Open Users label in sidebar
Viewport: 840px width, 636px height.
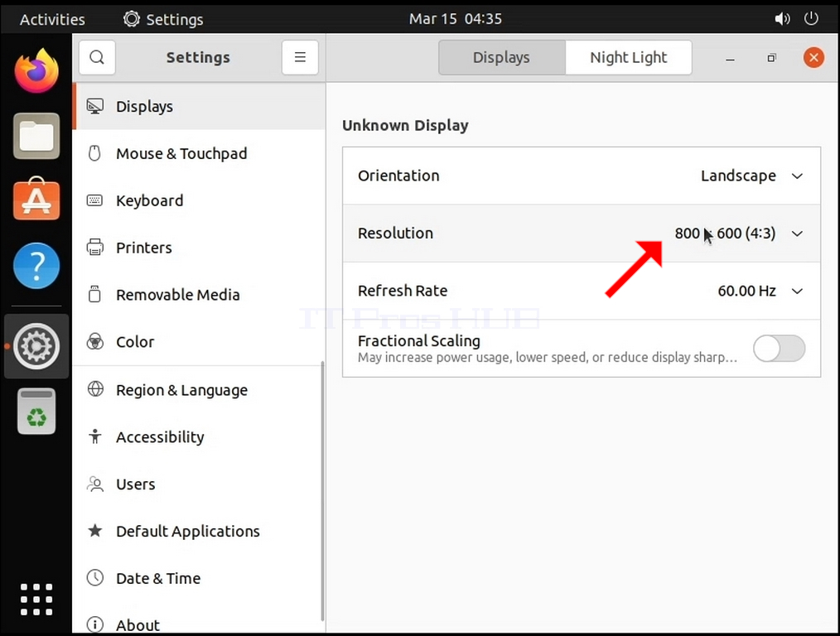[136, 484]
